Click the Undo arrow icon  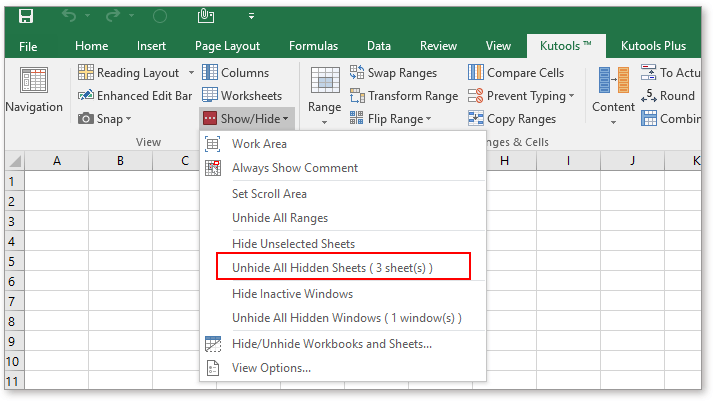69,16
